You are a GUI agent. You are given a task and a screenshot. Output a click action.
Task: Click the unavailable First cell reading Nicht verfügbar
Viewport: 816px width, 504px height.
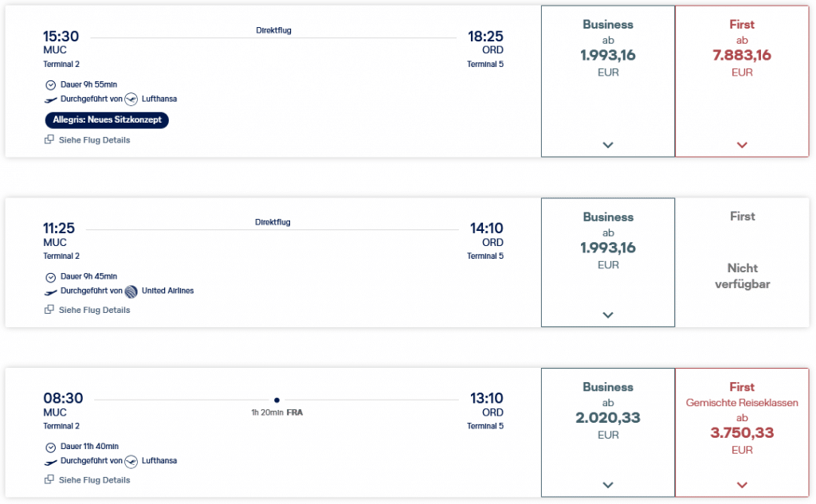point(742,275)
